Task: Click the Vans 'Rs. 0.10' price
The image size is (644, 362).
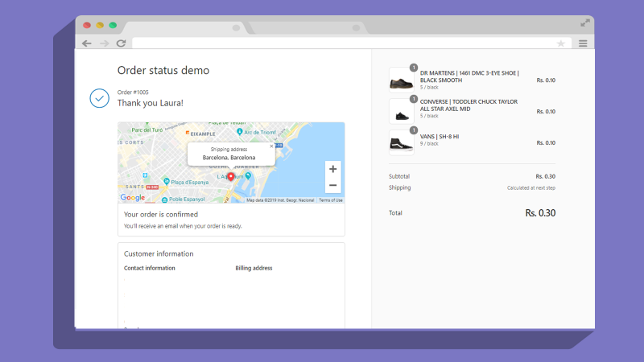Action: (x=546, y=143)
